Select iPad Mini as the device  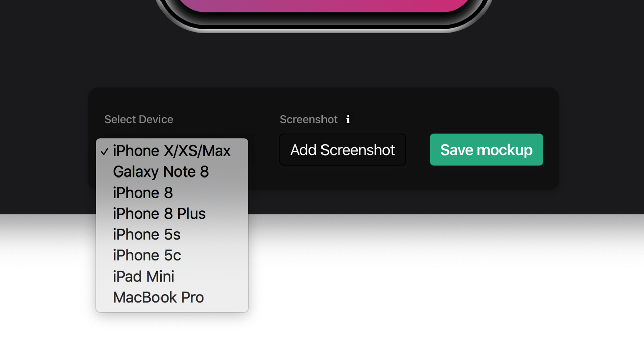click(172, 277)
